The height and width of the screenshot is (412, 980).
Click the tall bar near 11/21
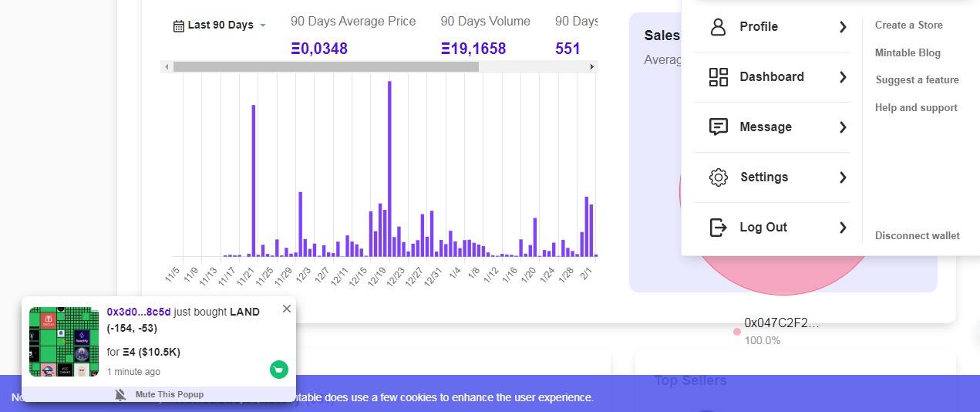tap(254, 181)
